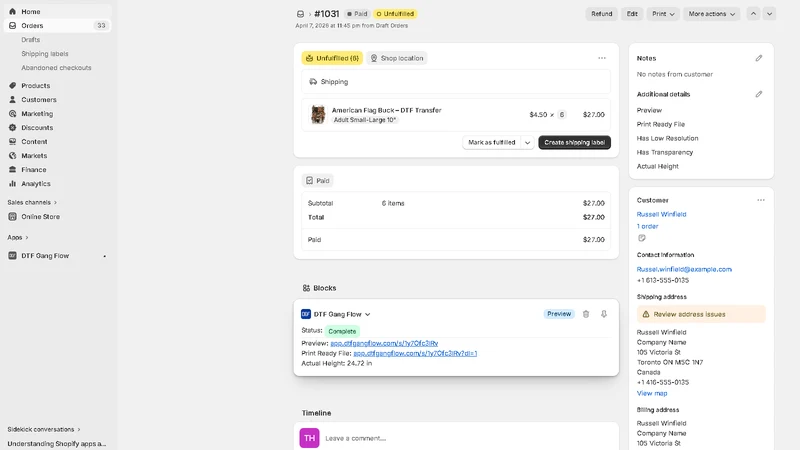Expand DTF Gang Flow block dropdown
800x450 pixels.
pos(367,314)
